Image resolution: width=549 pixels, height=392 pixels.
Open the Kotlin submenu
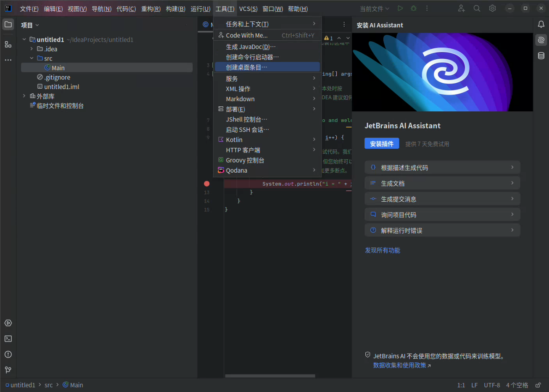click(267, 139)
